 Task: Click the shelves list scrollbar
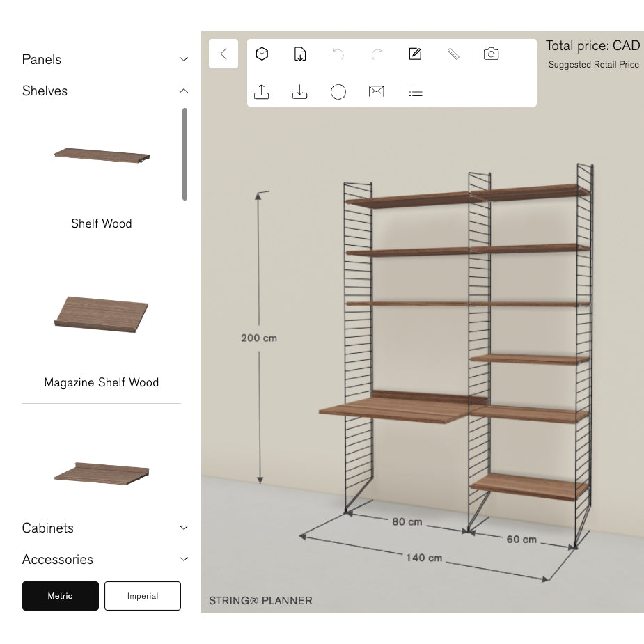(x=184, y=154)
